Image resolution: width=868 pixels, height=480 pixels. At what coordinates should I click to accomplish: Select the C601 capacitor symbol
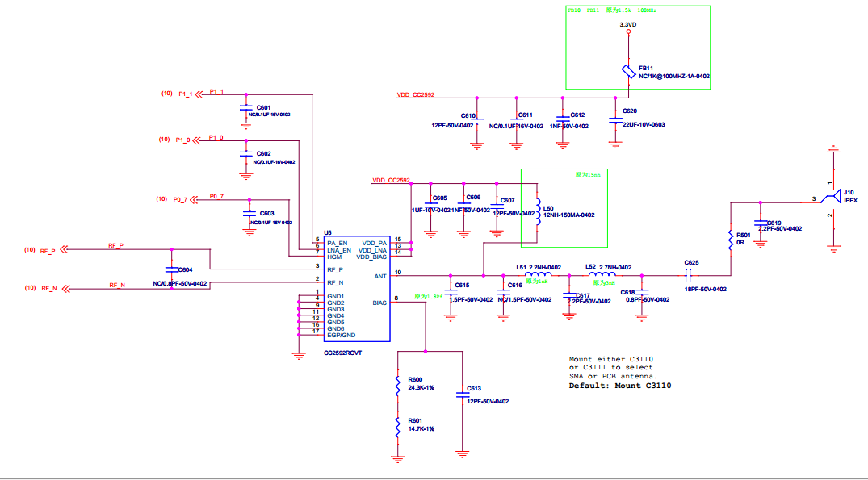pyautogui.click(x=245, y=108)
